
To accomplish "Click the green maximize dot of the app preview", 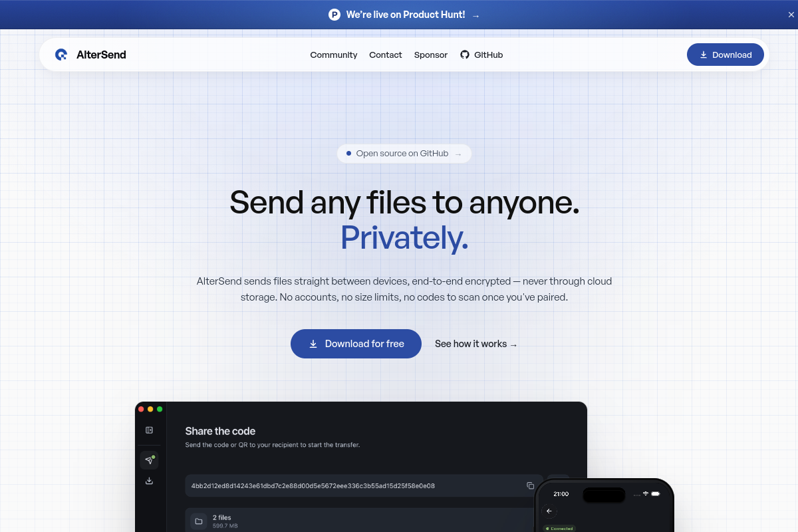I will pyautogui.click(x=160, y=409).
